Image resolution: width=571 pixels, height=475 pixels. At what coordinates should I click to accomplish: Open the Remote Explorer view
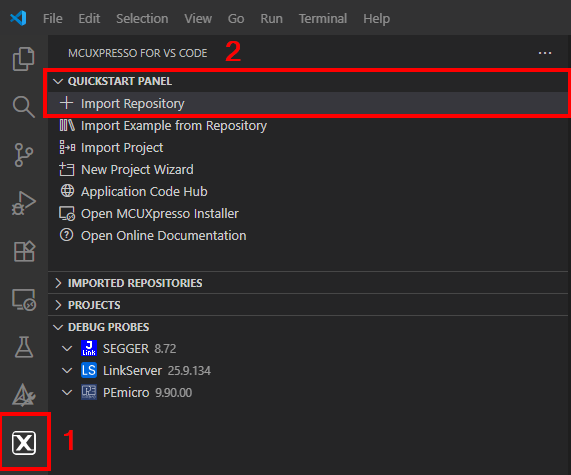[24, 299]
